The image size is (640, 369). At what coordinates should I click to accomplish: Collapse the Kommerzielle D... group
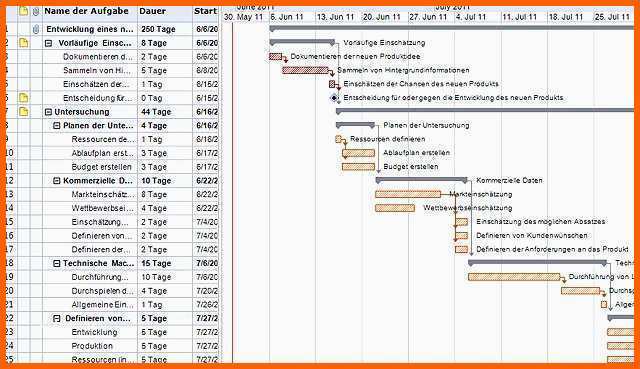pos(57,181)
